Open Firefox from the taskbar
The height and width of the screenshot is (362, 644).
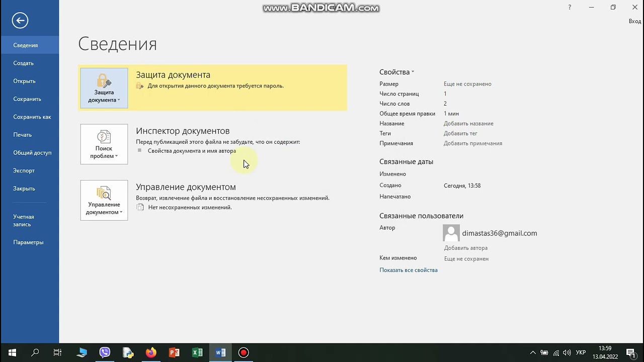point(151,352)
